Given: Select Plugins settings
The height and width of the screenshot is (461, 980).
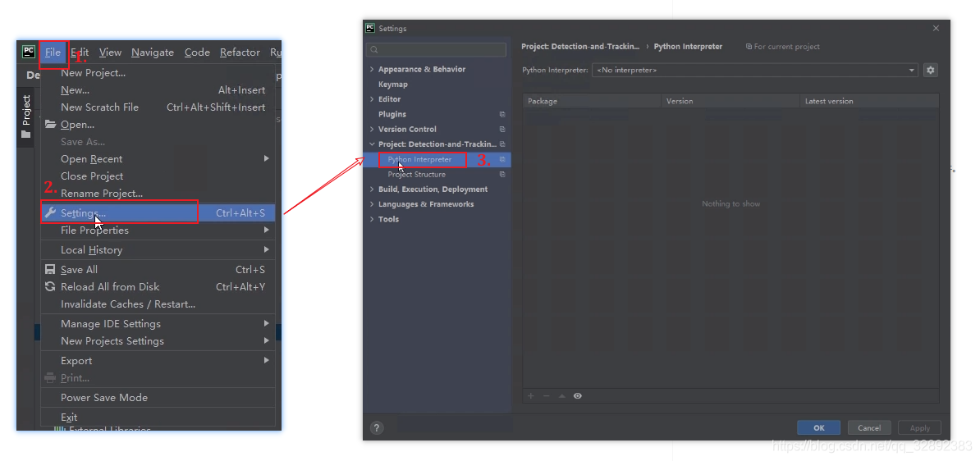Looking at the screenshot, I should (x=392, y=114).
